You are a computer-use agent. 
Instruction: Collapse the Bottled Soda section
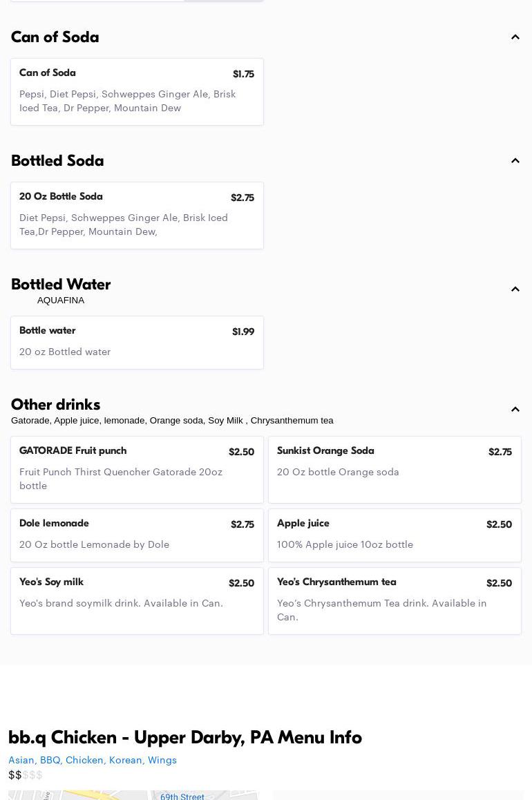click(515, 161)
